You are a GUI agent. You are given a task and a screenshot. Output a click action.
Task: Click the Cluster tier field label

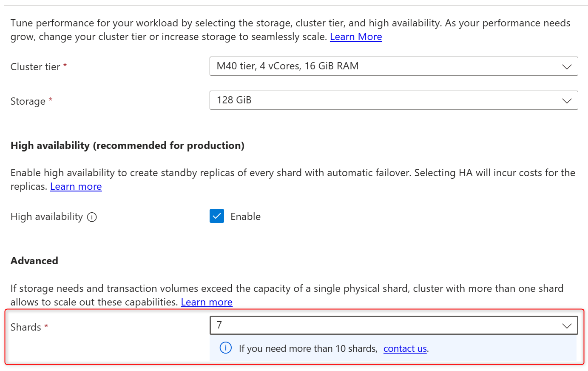[x=35, y=67]
